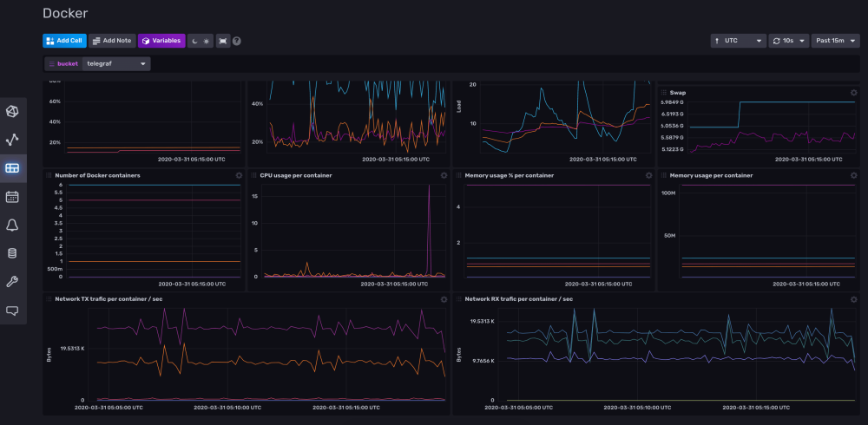This screenshot has width=868, height=425.
Task: Open the UTC timezone dropdown
Action: [738, 41]
